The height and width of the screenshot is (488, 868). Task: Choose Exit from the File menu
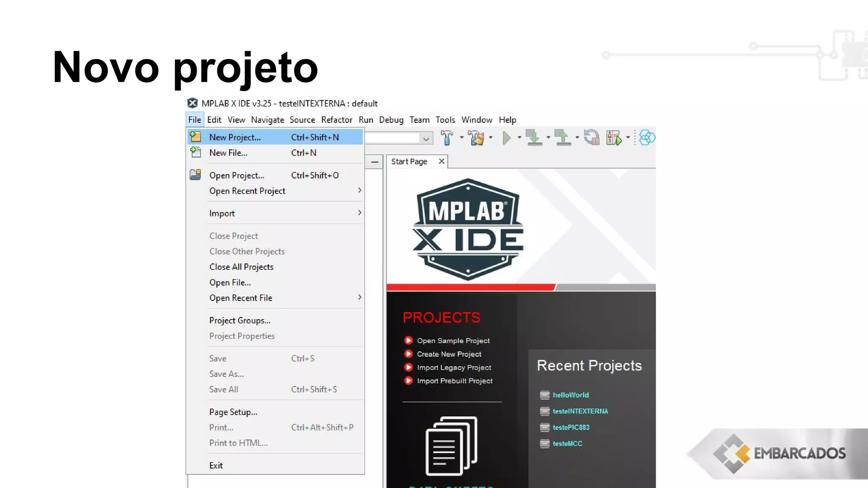[275, 465]
